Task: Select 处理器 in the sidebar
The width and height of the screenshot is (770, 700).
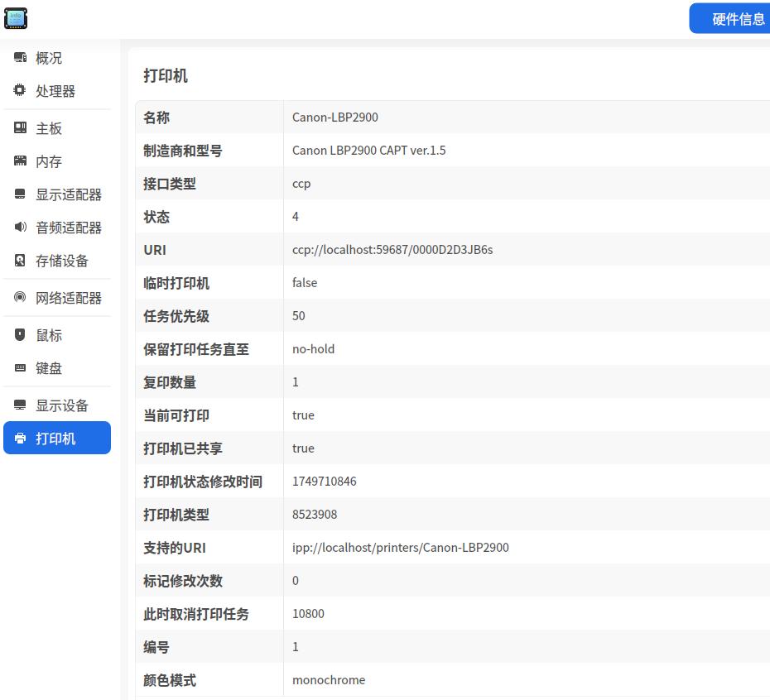Action: pos(57,91)
